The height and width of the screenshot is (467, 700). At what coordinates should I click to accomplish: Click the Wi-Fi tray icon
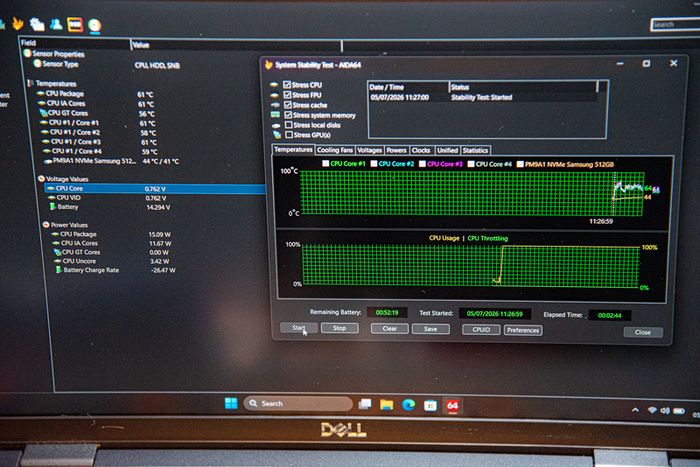(x=652, y=410)
